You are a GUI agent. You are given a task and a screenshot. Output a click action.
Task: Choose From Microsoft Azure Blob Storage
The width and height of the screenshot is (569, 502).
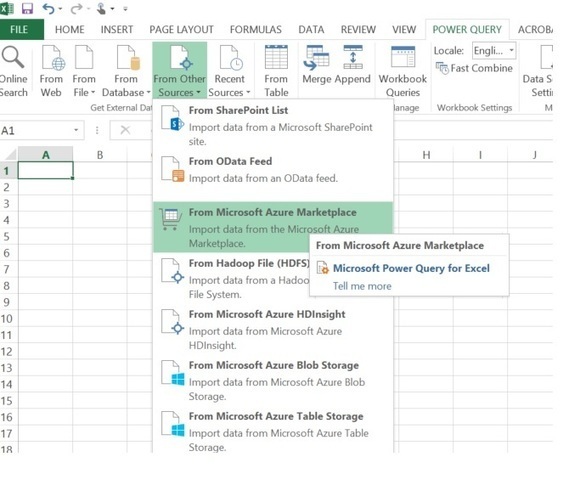tap(274, 380)
